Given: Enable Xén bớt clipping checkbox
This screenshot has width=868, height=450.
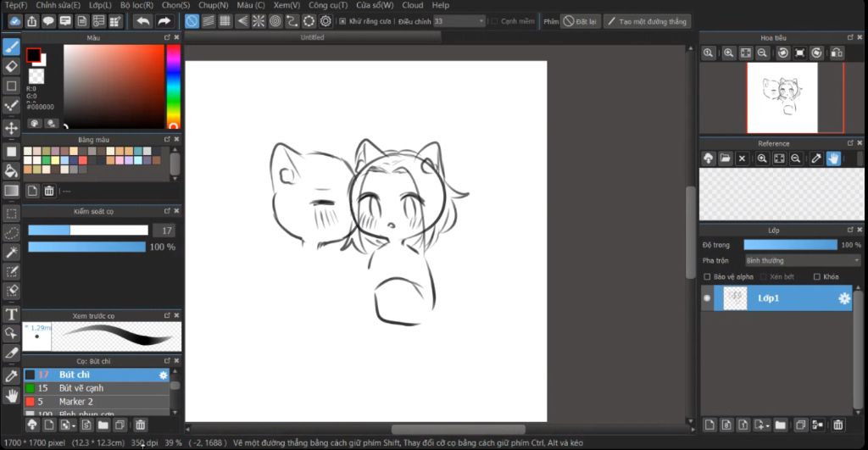Looking at the screenshot, I should pos(764,277).
